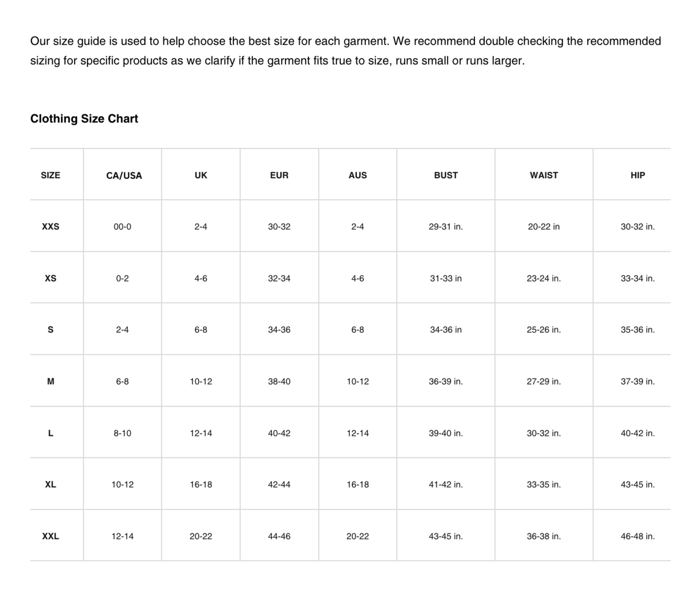Image resolution: width=700 pixels, height=591 pixels.
Task: Click the AUS column header
Action: 357,175
